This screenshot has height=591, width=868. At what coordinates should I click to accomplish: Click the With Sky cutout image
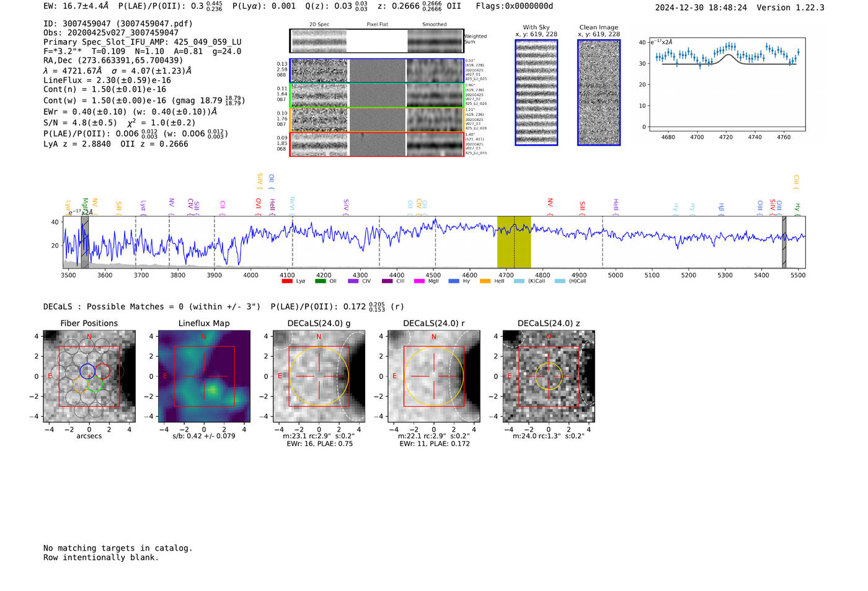pyautogui.click(x=536, y=92)
